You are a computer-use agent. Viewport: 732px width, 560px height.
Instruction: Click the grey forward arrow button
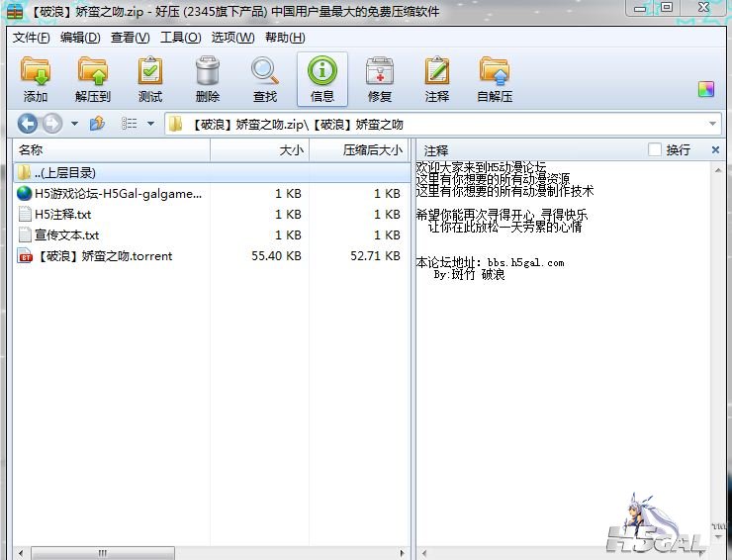point(52,124)
